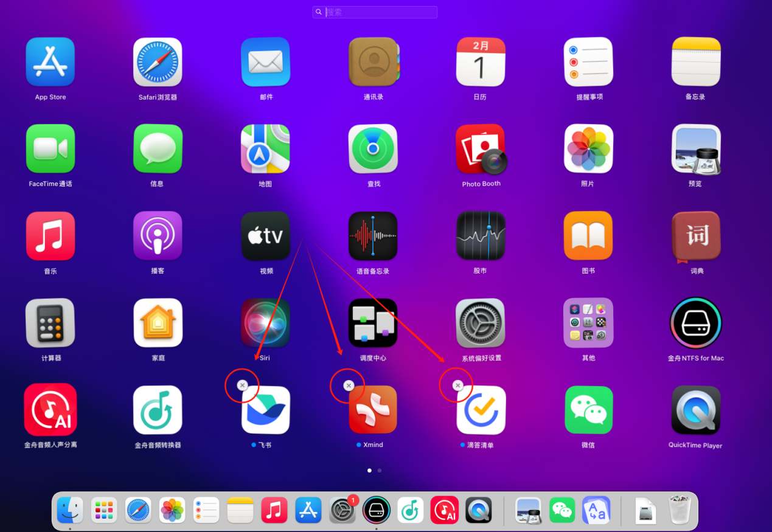Viewport: 772px width, 532px height.
Task: Click the Launchpad icon in Dock
Action: click(x=104, y=510)
